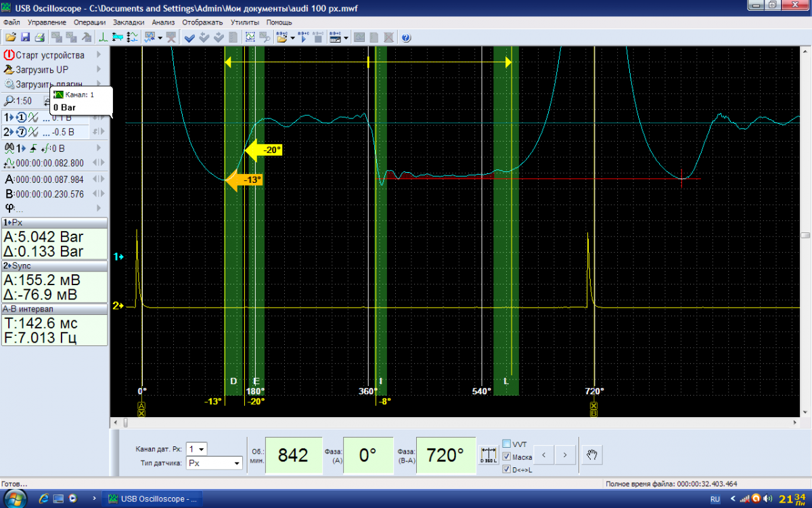Image resolution: width=812 pixels, height=508 pixels.
Task: Click the zoom magnifier 1:50 icon
Action: (x=9, y=100)
